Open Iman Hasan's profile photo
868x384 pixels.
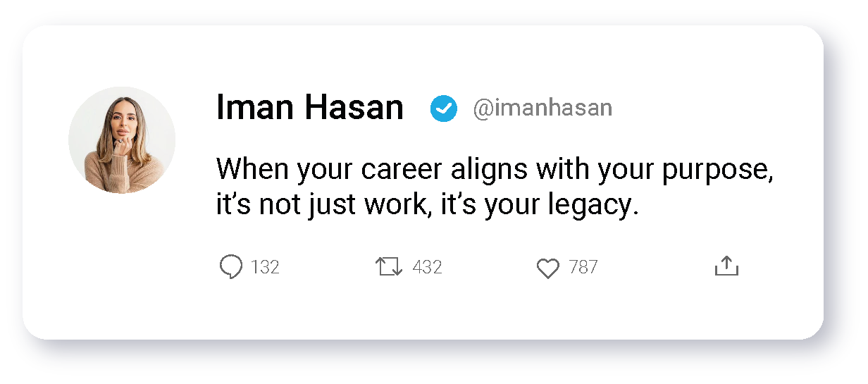pyautogui.click(x=122, y=140)
